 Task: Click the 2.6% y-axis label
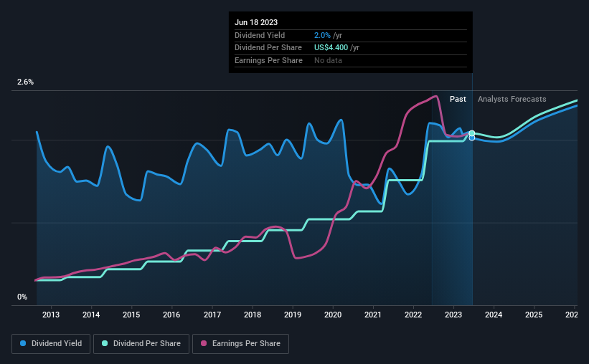(x=25, y=82)
